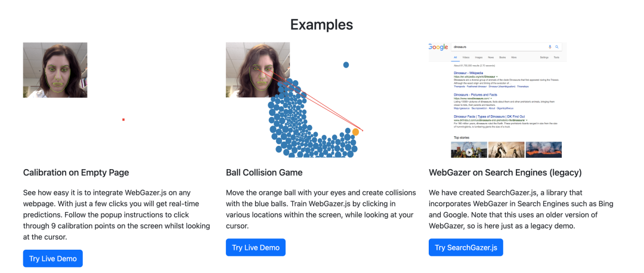This screenshot has width=644, height=273.
Task: Try Live Demo for Ball Collision Game
Action: click(x=256, y=247)
